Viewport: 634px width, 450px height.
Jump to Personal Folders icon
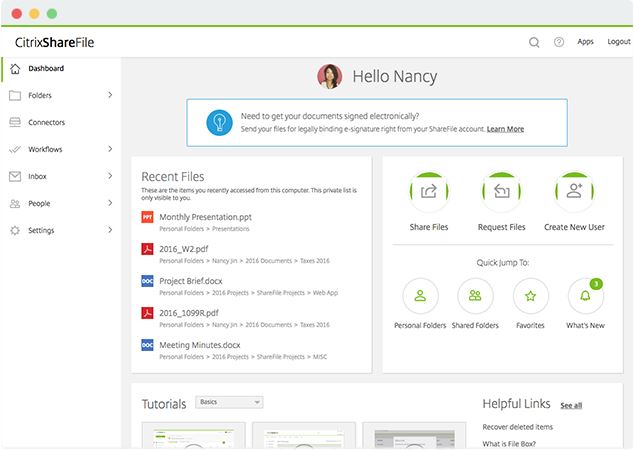click(x=420, y=296)
